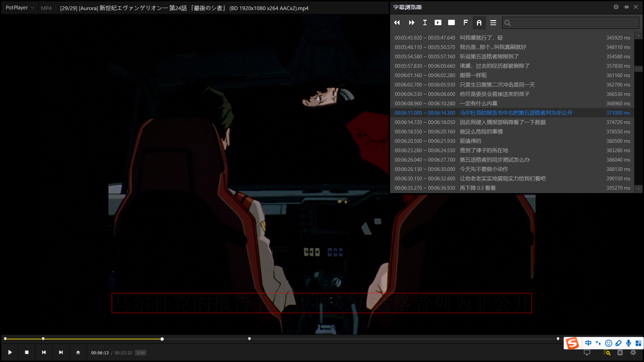Click the text cursor 'I' toolbar icon

click(425, 22)
